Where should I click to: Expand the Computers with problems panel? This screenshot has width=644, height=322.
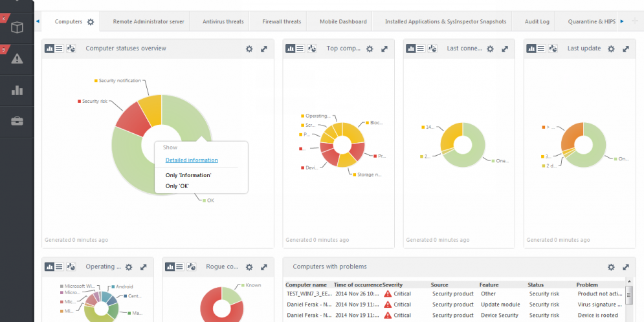(626, 267)
